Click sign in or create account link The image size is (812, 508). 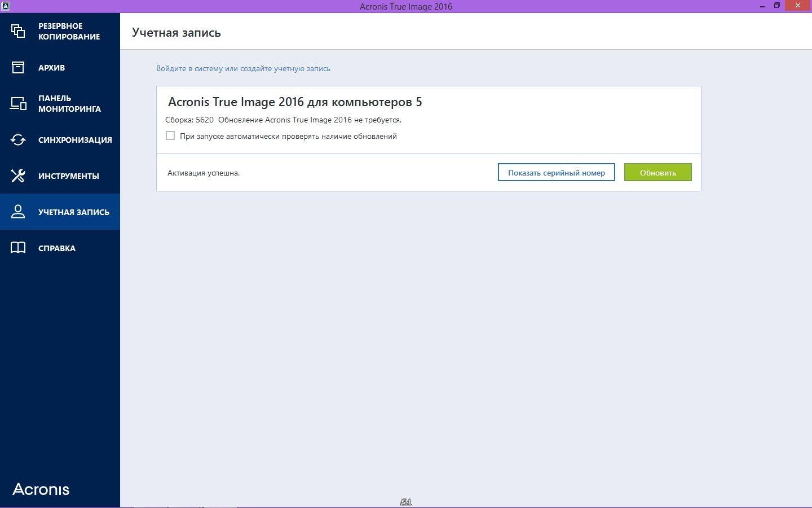tap(243, 68)
